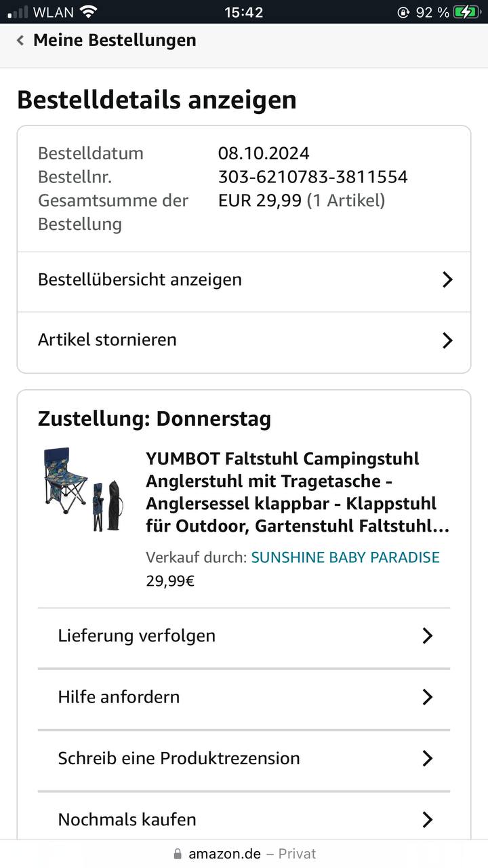Tap the padlock icon next to amazon.de
This screenshot has height=868, width=488.
click(x=178, y=854)
